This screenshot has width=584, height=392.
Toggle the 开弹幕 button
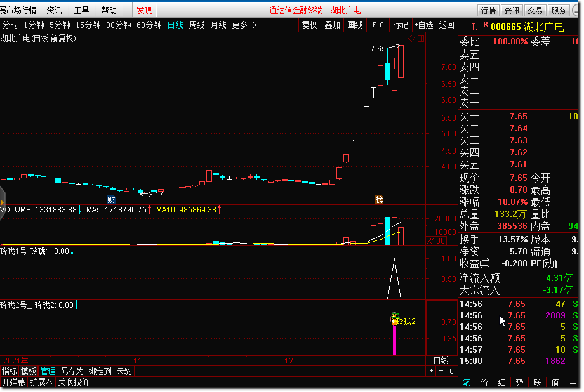click(14, 382)
